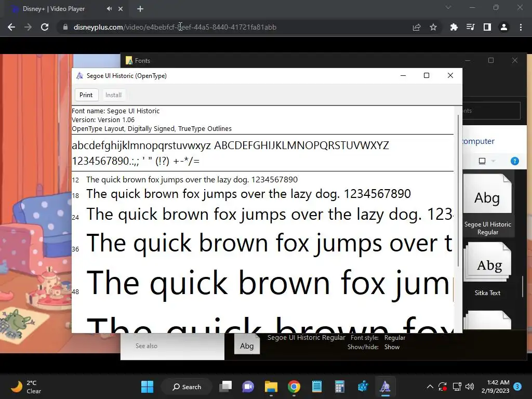
Task: Open Teams Chat taskbar icon
Action: coord(248,387)
